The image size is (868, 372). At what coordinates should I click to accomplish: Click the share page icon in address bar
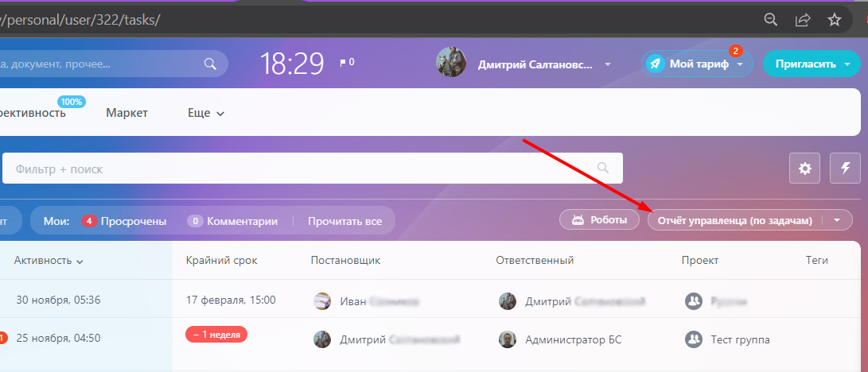[802, 19]
